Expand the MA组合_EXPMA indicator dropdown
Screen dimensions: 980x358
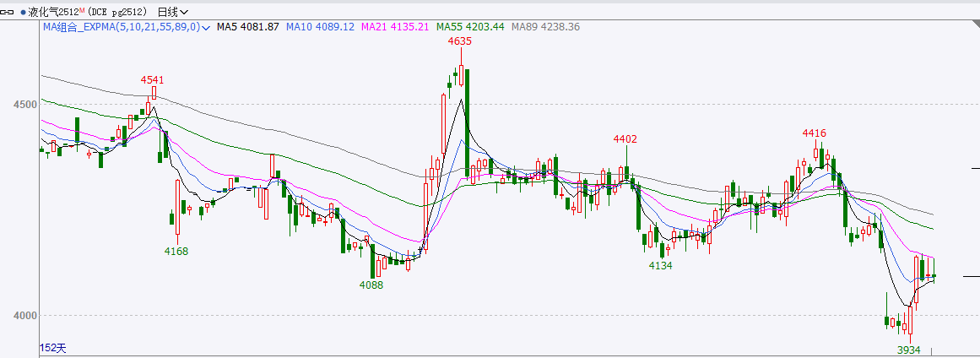pos(205,27)
